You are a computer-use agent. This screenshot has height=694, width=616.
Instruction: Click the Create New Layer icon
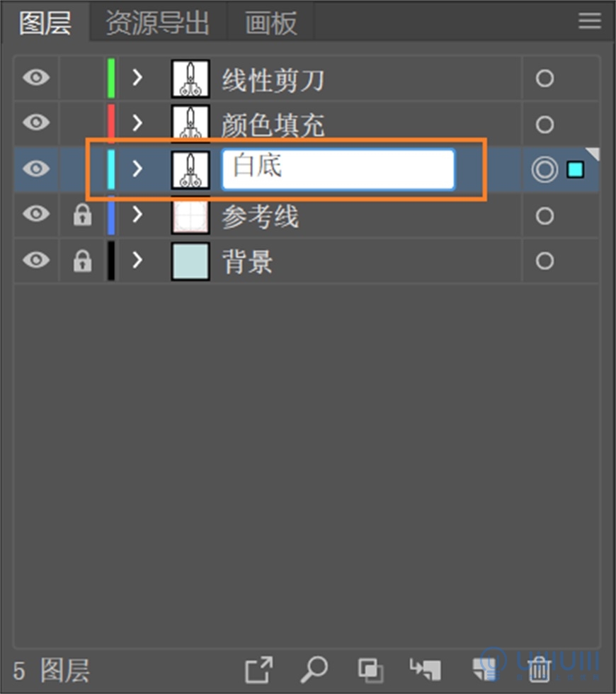pyautogui.click(x=485, y=668)
